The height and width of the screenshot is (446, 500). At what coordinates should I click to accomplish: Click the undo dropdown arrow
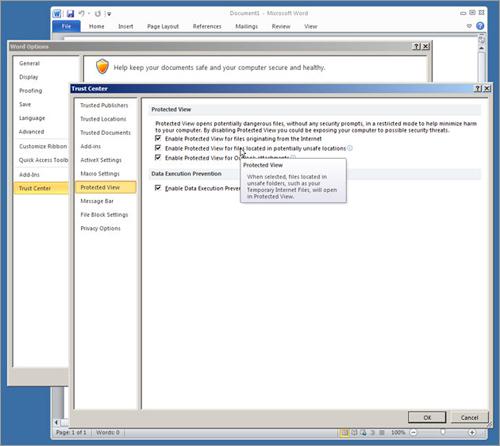tap(89, 14)
